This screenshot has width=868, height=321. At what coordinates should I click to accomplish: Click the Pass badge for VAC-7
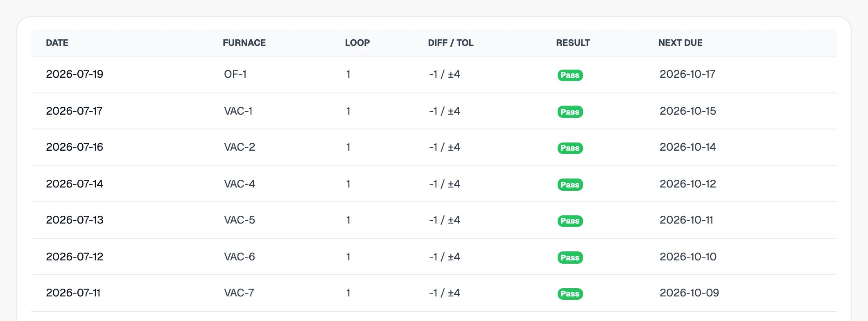(x=570, y=294)
